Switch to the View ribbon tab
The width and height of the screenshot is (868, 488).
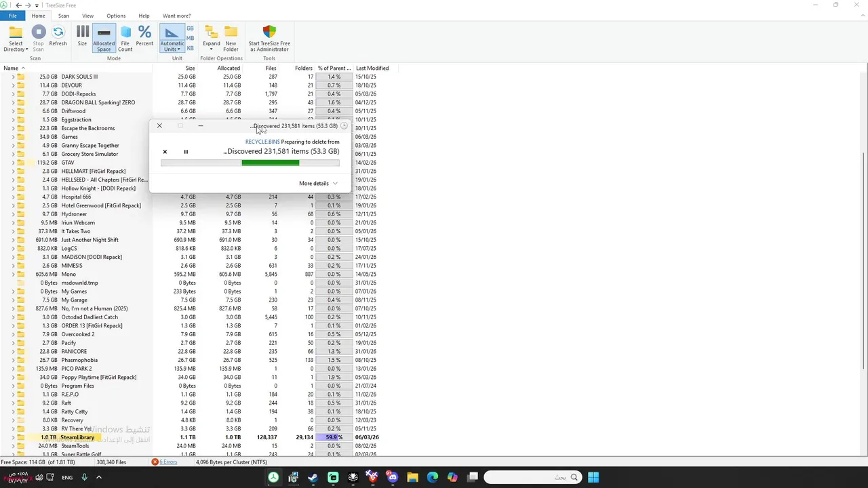(87, 16)
